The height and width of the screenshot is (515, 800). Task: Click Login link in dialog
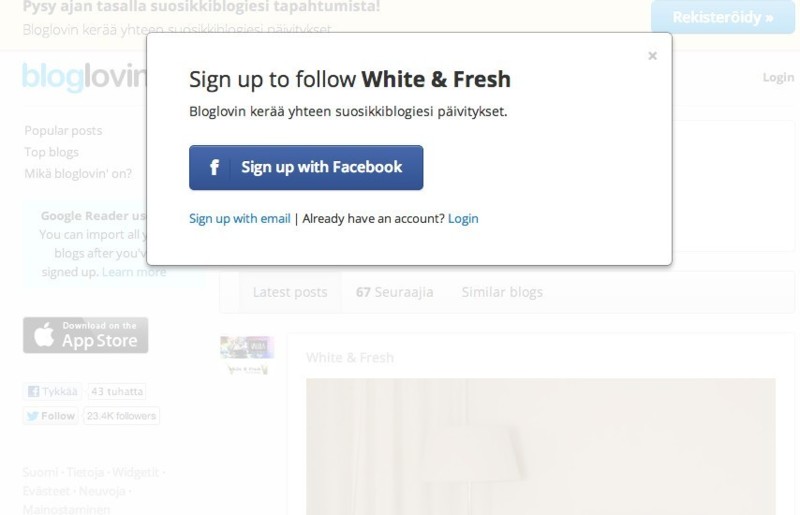click(x=463, y=218)
